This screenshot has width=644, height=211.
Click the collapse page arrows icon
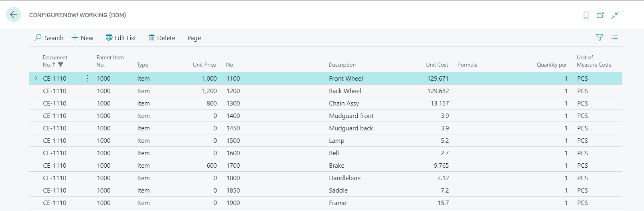pos(615,15)
